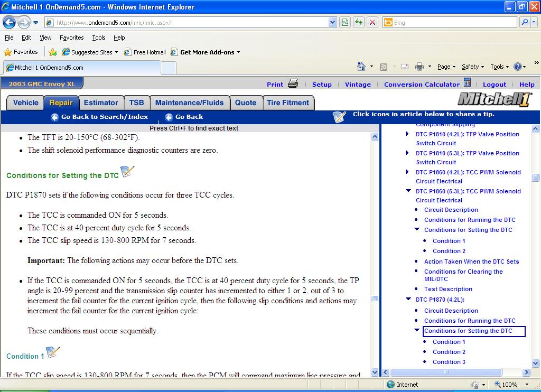This screenshot has width=541, height=392.
Task: Expand DTC P1810 (5.3L) tree item arrow
Action: [407, 153]
